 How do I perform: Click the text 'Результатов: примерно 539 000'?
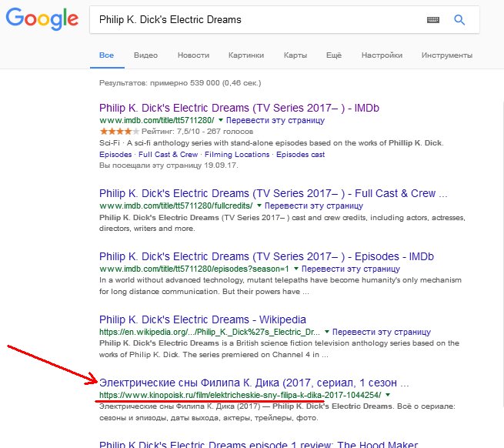[159, 83]
